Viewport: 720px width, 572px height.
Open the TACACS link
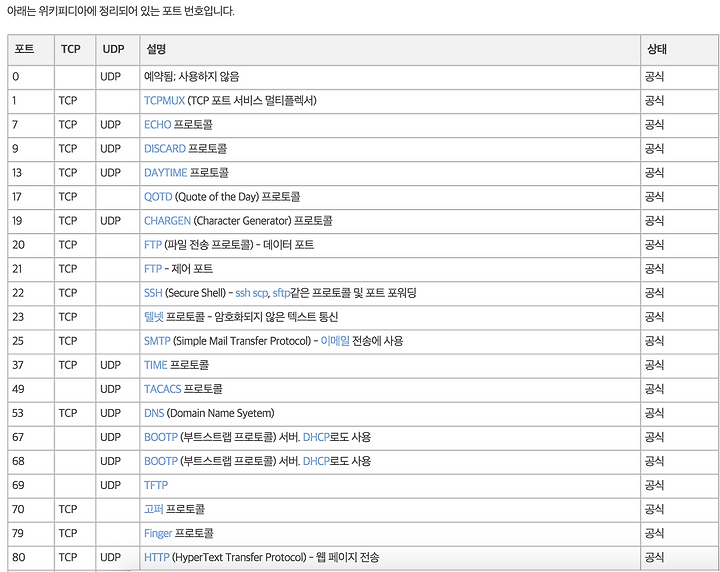pos(163,389)
